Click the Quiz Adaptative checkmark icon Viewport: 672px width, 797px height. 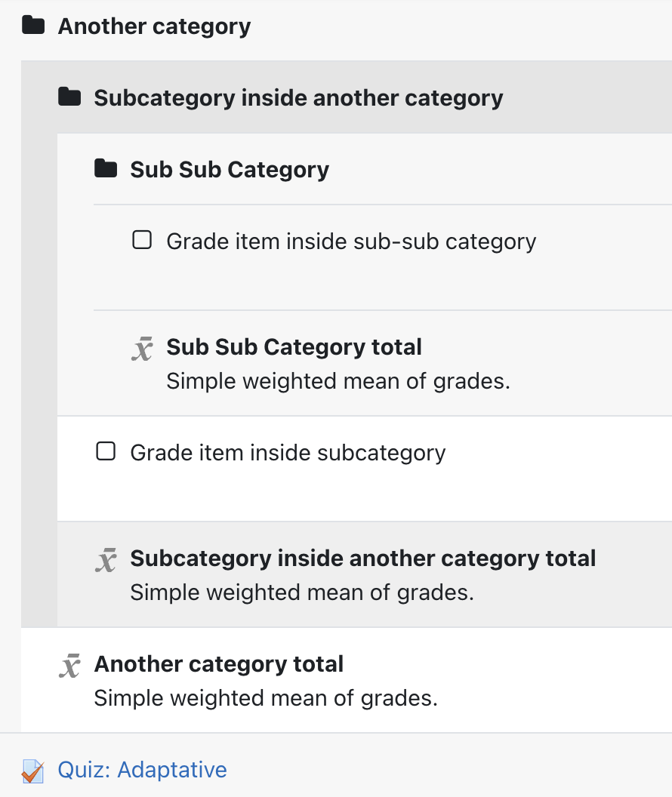click(x=33, y=771)
